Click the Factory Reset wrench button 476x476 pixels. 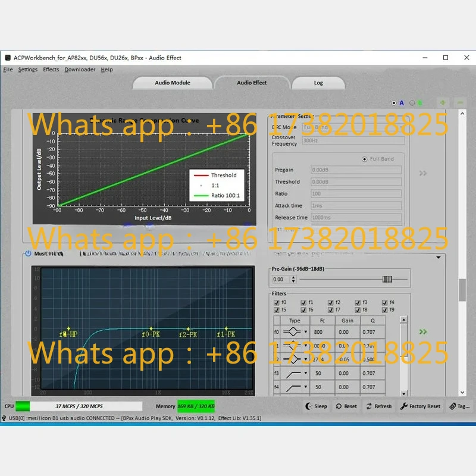(x=420, y=406)
